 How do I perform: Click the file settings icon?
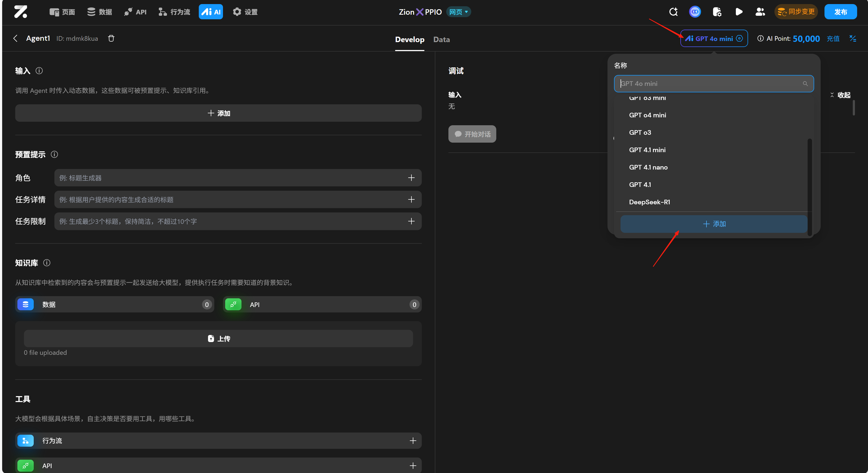click(717, 12)
